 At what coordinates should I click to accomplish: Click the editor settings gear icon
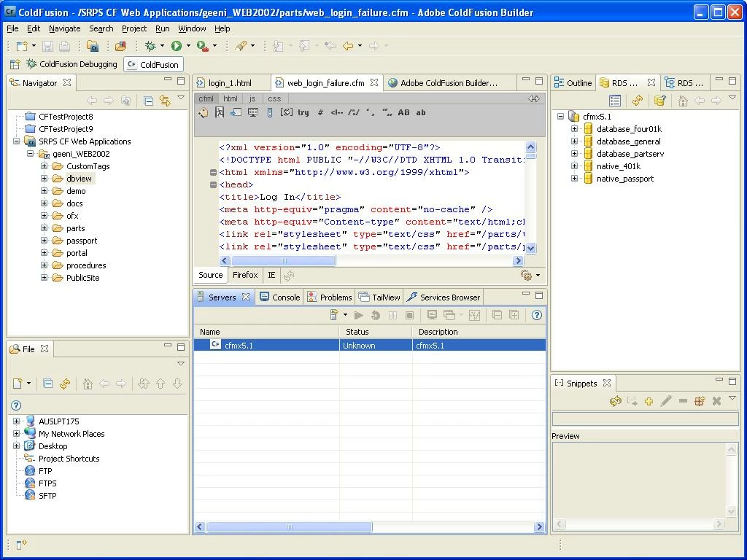pos(526,275)
